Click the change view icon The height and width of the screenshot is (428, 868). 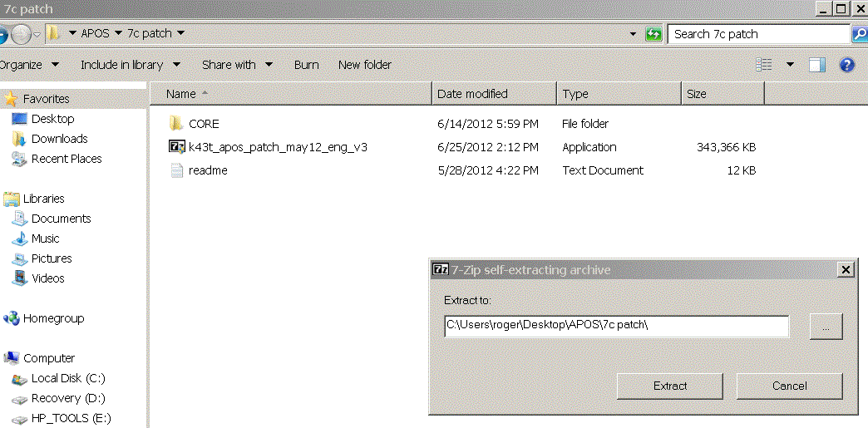click(764, 65)
